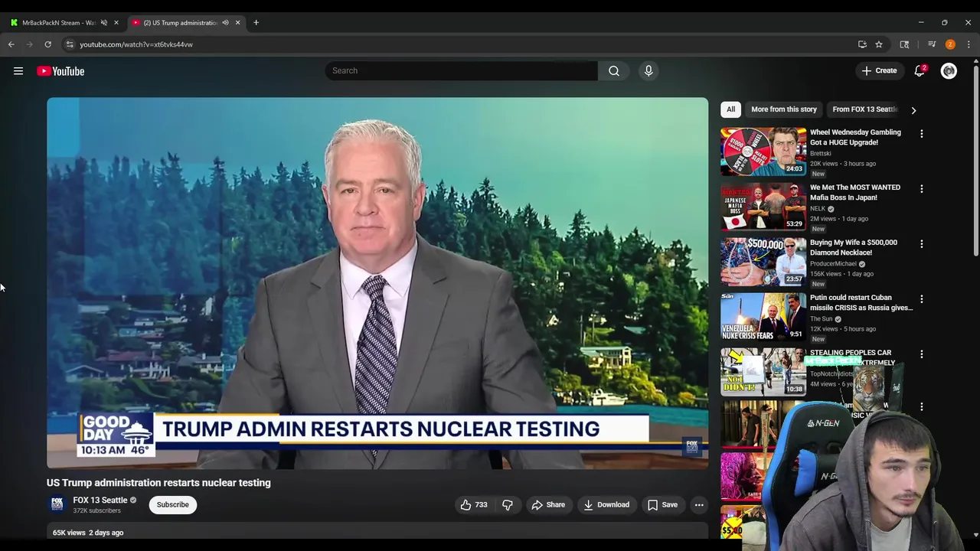Open options for Wheel Wednesday Gambling video
This screenshot has width=980, height=551.
[921, 133]
